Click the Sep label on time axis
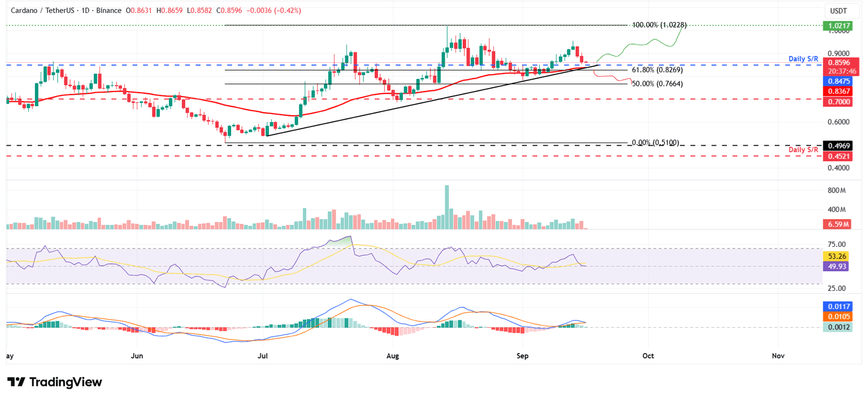Screen dimensions: 868x400 pos(522,356)
